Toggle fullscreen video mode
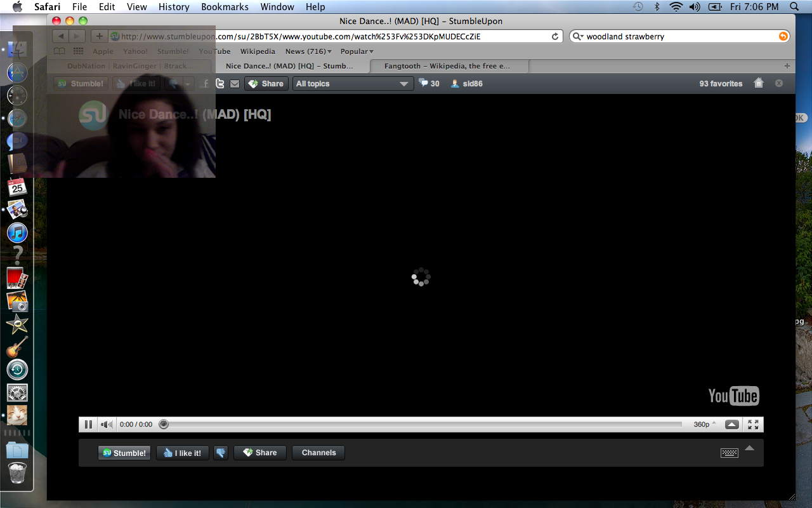812x508 pixels. (x=753, y=424)
